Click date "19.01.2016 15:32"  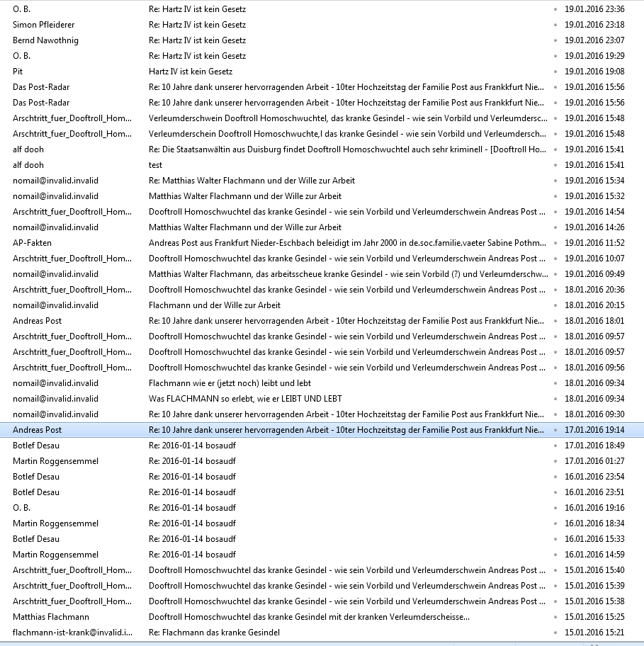(594, 196)
